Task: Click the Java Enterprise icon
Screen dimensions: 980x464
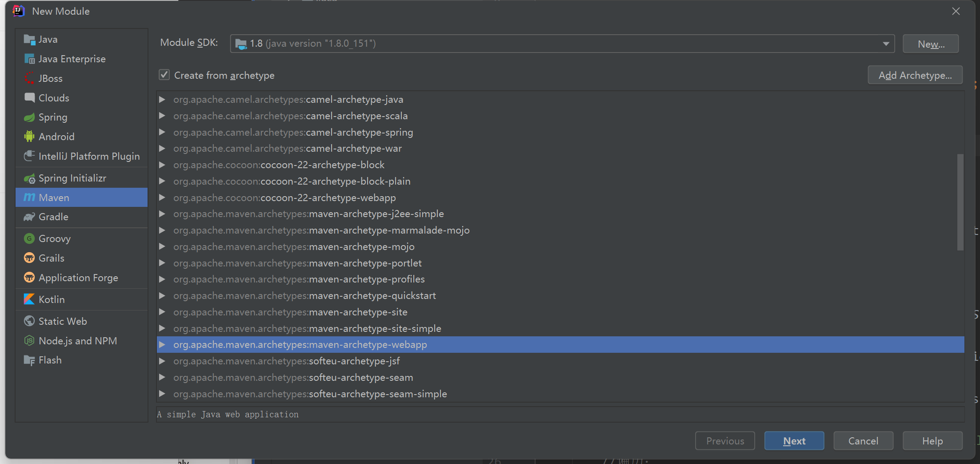Action: tap(29, 59)
